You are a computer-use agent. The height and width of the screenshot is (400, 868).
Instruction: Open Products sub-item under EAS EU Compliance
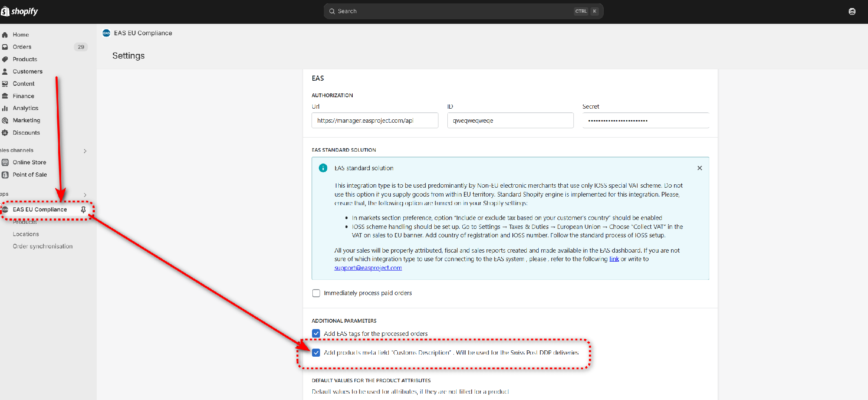25,222
